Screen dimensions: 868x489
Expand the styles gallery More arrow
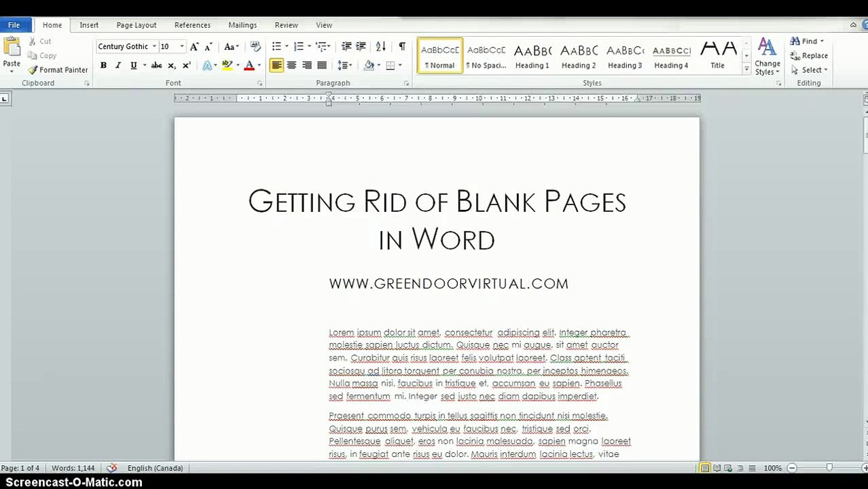click(x=746, y=69)
